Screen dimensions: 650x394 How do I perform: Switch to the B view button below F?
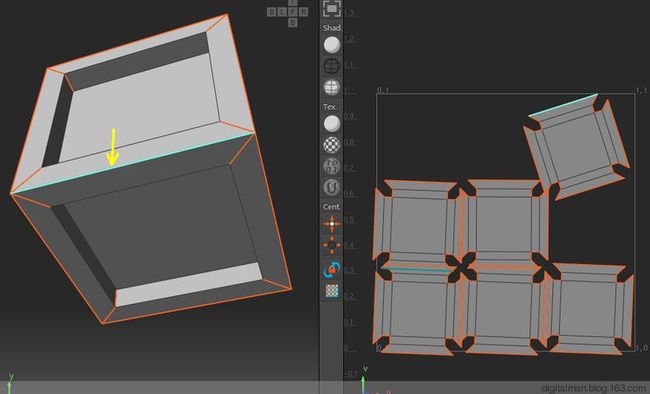pos(293,22)
